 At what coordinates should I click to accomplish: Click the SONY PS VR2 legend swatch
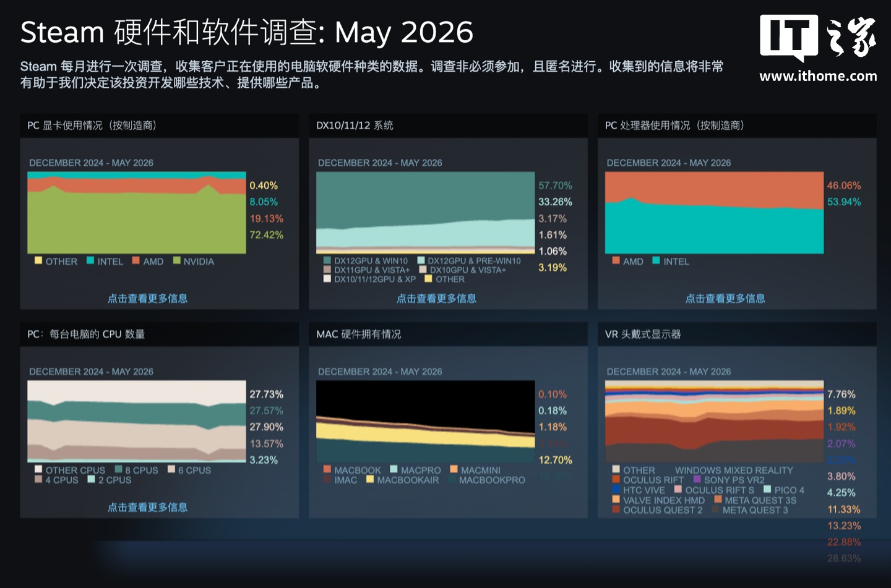tap(697, 479)
